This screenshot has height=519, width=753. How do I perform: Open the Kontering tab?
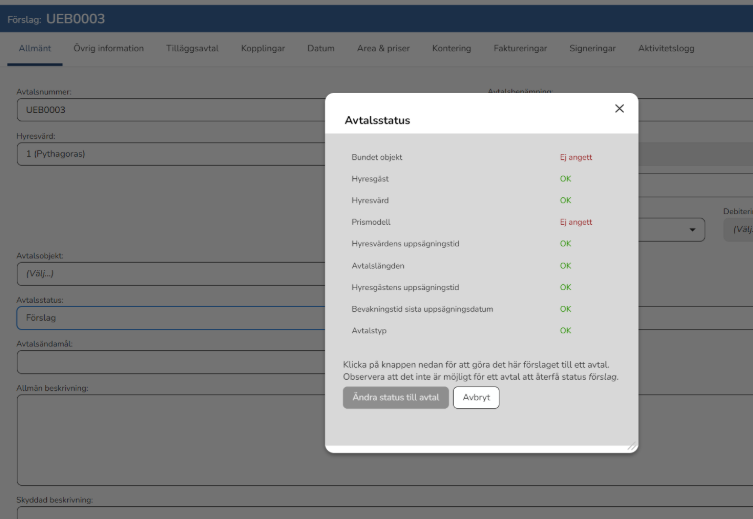click(451, 48)
